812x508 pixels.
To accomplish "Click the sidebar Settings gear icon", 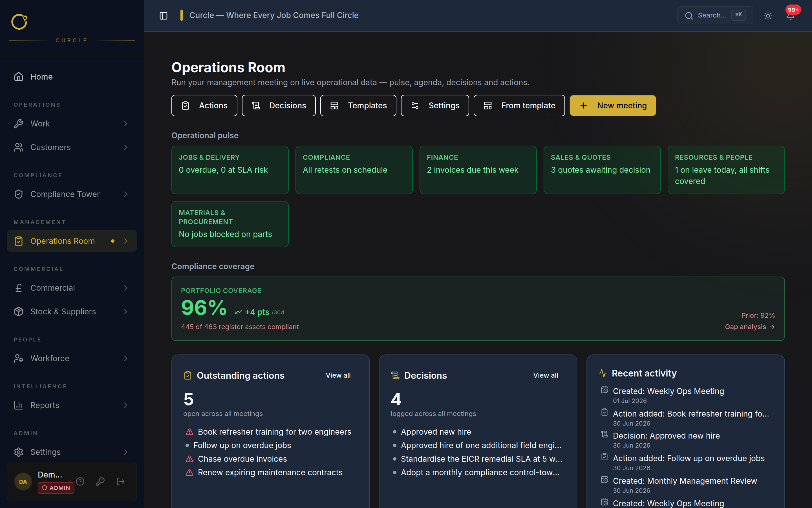I will click(18, 452).
